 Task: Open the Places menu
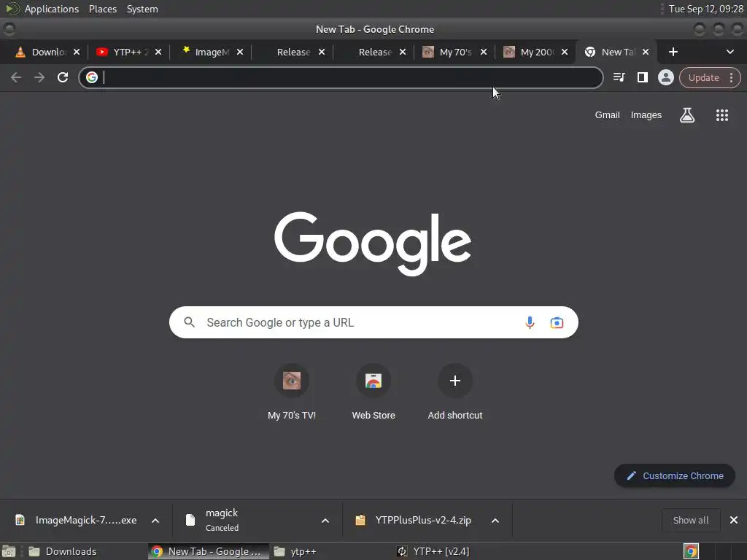(x=102, y=9)
